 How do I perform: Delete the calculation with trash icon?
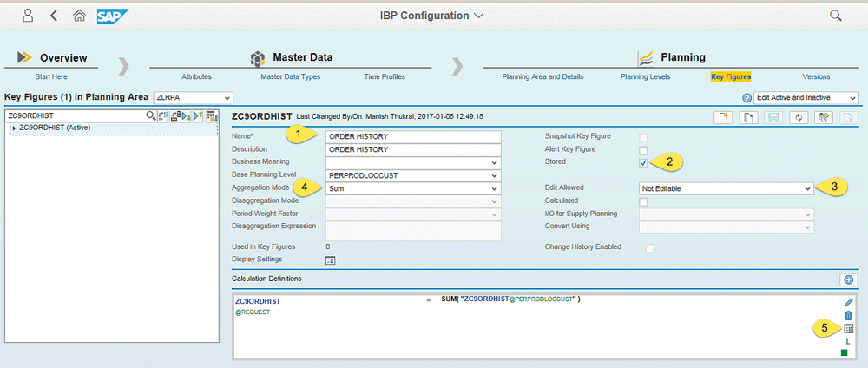coord(849,315)
